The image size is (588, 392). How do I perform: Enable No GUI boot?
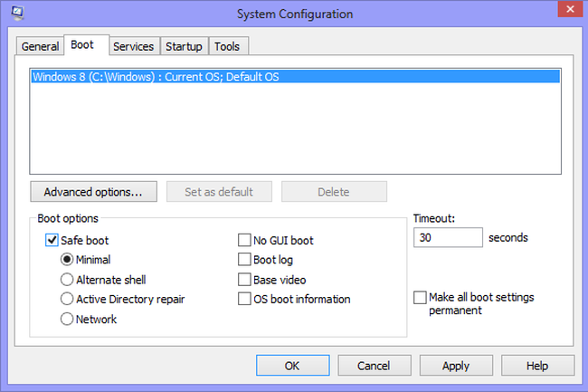[244, 240]
